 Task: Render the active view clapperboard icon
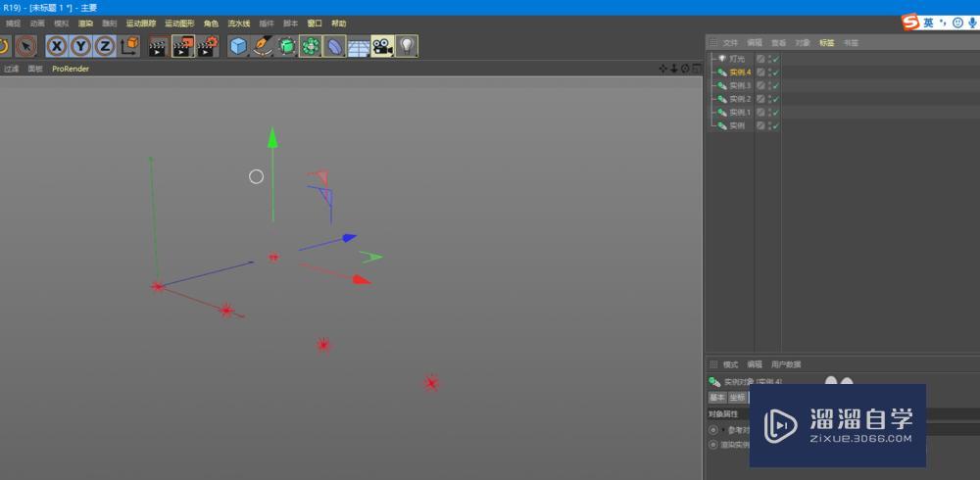coord(158,46)
